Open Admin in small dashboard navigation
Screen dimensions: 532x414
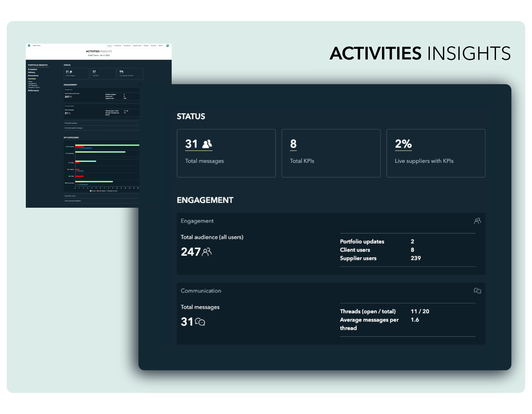[160, 45]
